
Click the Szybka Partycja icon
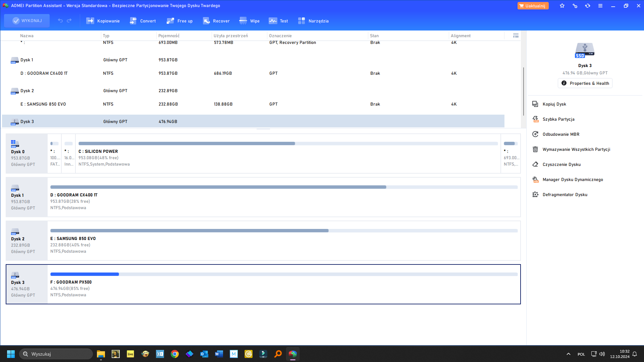535,119
